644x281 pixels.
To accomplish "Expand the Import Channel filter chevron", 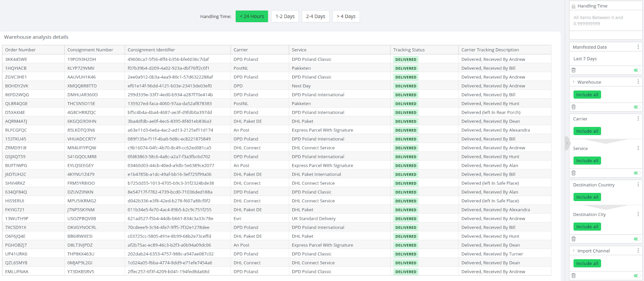I will click(574, 251).
